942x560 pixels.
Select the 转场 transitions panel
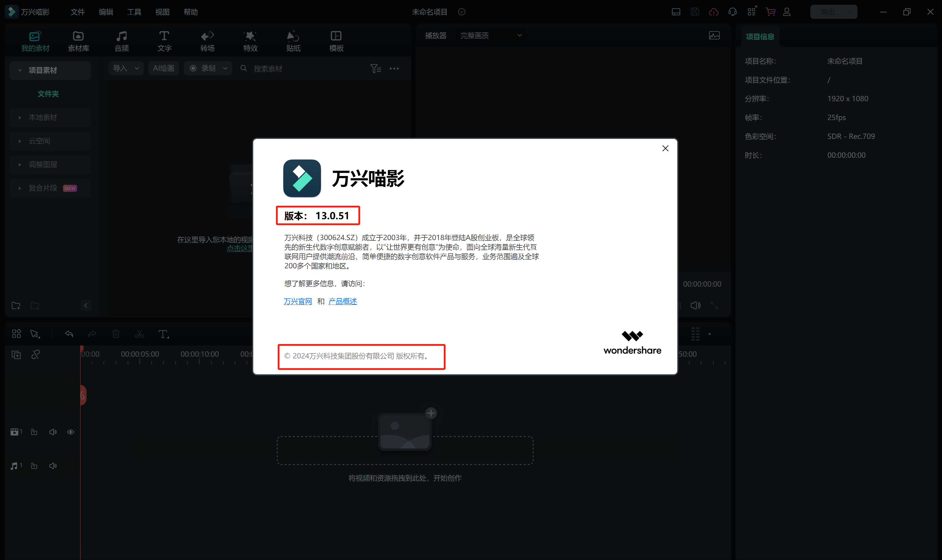pos(207,40)
